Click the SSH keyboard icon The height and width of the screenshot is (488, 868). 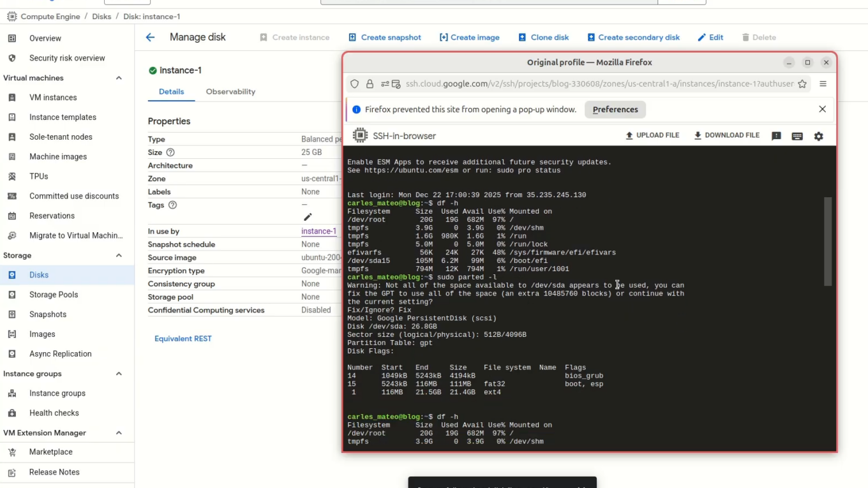point(797,136)
